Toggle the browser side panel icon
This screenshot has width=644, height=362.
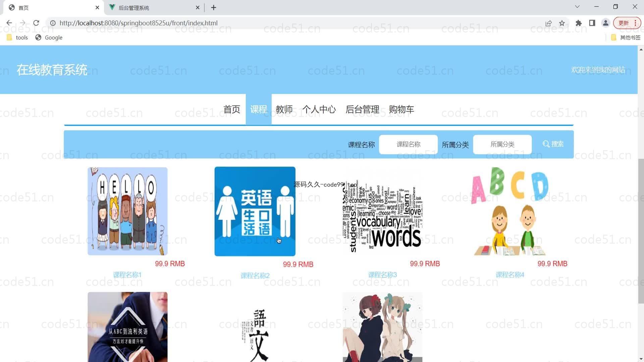tap(592, 23)
